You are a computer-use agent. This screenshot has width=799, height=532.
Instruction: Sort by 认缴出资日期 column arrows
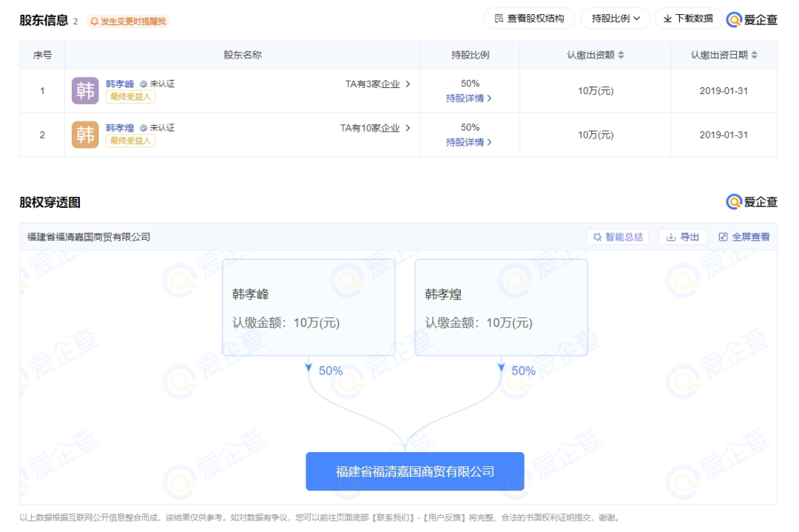[754, 55]
